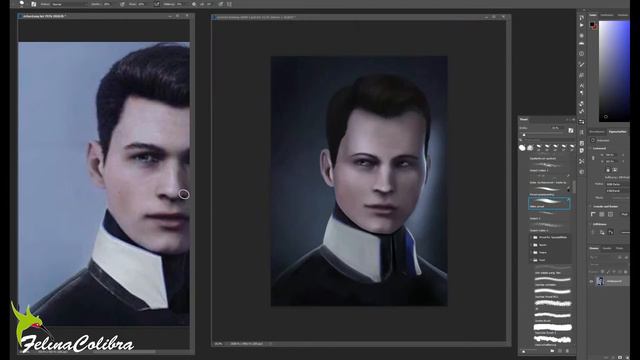Switch to the Ebenen layers tab
The image size is (640, 360).
coord(594,248)
